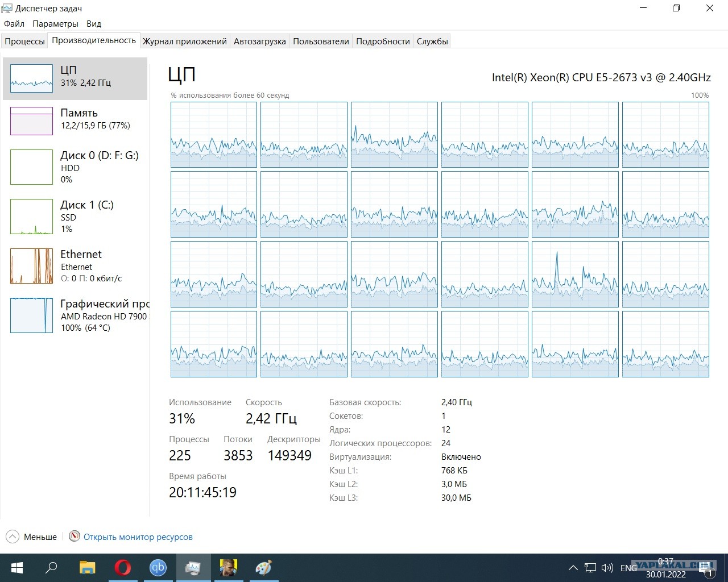The image size is (728, 582).
Task: Open the volume tray icon
Action: 607,568
